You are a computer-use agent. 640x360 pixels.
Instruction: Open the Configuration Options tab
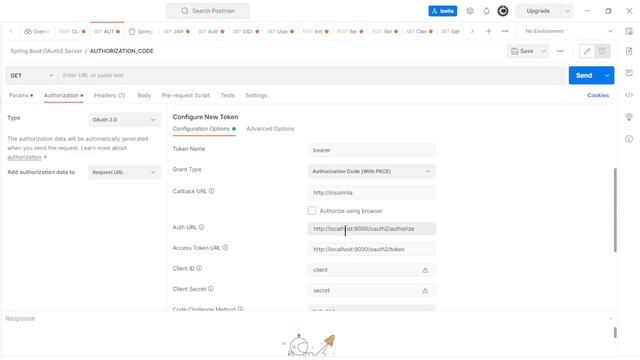tap(204, 129)
